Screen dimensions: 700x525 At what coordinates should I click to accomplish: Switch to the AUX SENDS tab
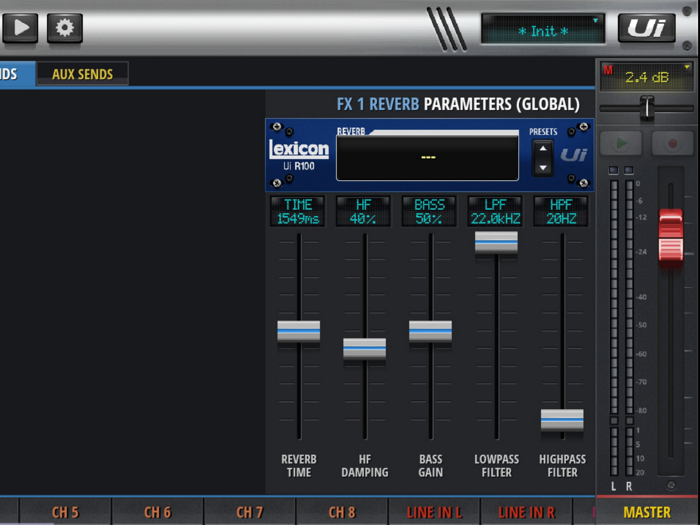tap(83, 74)
